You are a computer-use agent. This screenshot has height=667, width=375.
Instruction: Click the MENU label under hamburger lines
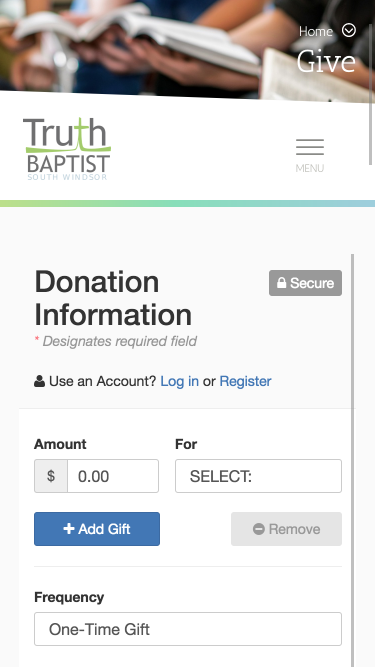(310, 168)
